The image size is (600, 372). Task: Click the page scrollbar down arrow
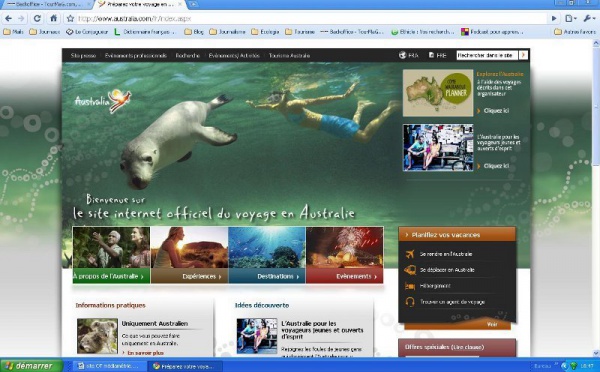pos(596,353)
